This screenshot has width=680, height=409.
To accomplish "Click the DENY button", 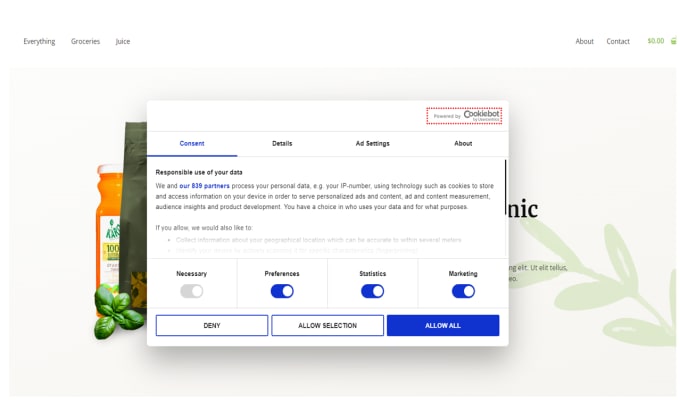I will pos(212,325).
